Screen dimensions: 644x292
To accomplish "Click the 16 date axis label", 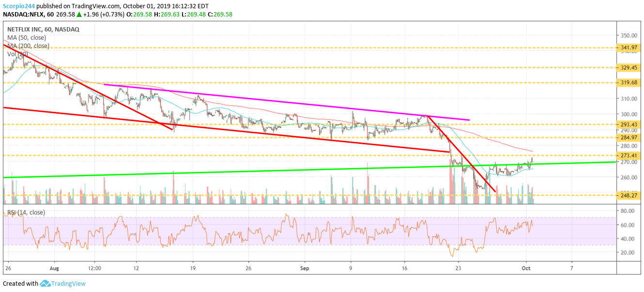I will coord(405,267).
